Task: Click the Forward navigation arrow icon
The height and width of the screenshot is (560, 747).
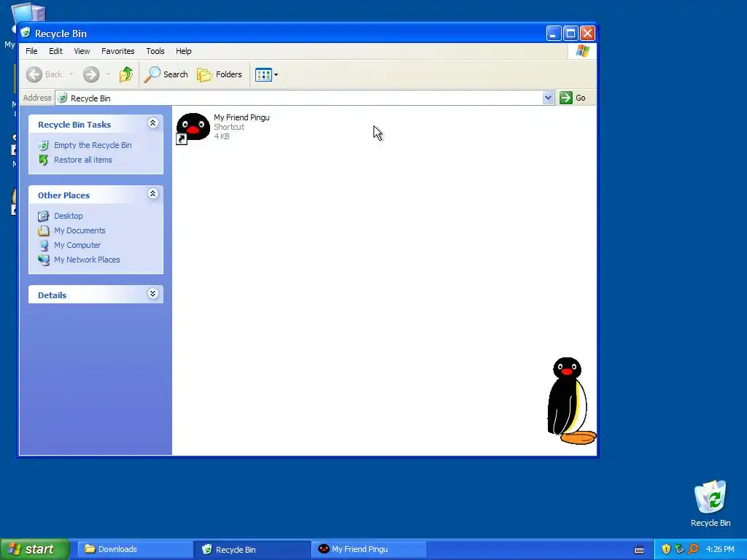Action: point(91,74)
